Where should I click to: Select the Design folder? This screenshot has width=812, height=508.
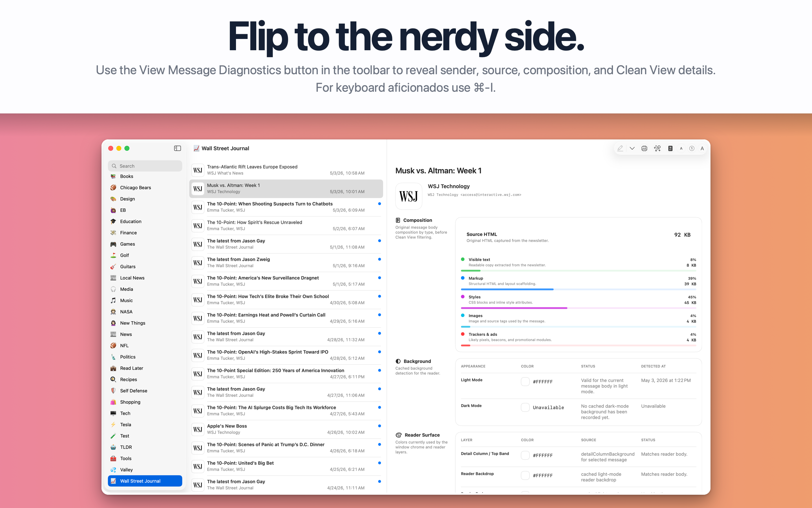(145, 199)
